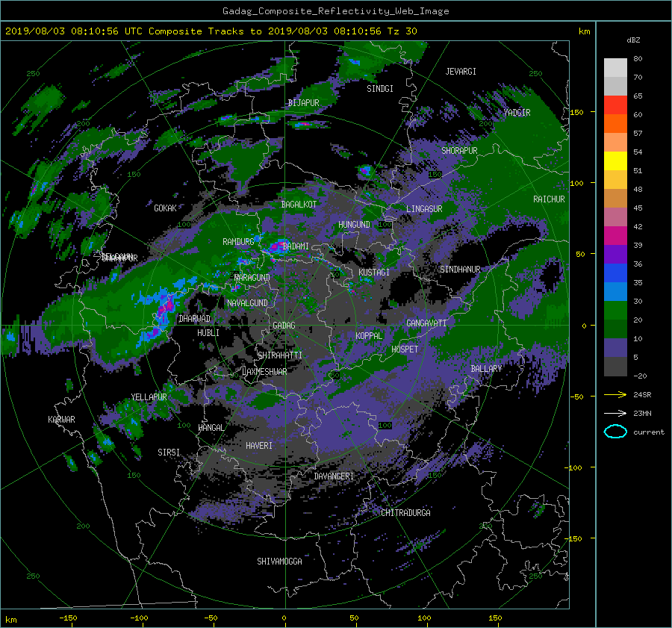This screenshot has height=628, width=672.
Task: Select the BIJAPUR city label
Action: point(303,103)
